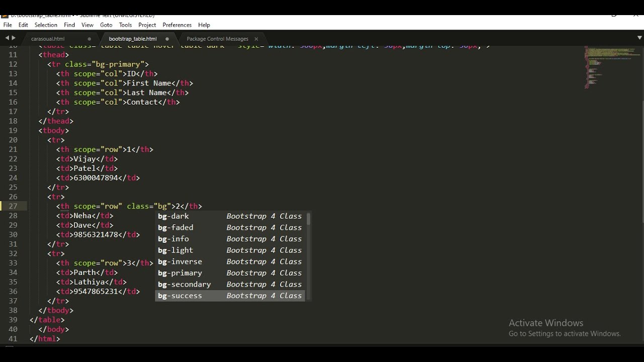This screenshot has width=644, height=362.
Task: Click the code minimap preview
Action: [x=613, y=67]
